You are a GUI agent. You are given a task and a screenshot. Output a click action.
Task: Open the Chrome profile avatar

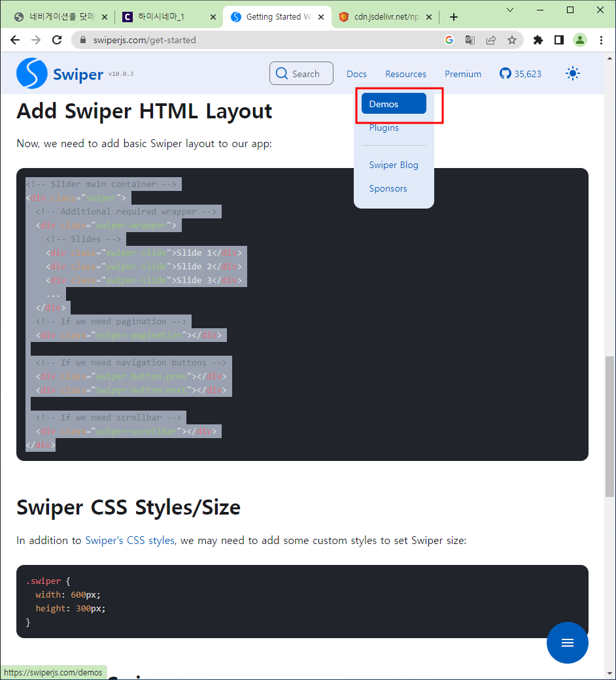click(580, 40)
